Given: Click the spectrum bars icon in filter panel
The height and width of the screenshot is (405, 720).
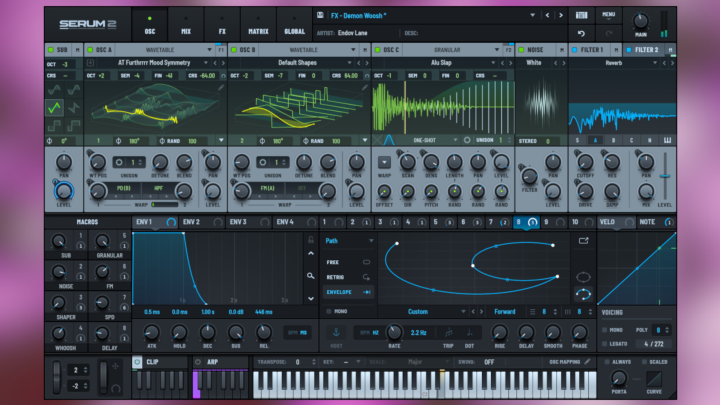Looking at the screenshot, I should [667, 140].
